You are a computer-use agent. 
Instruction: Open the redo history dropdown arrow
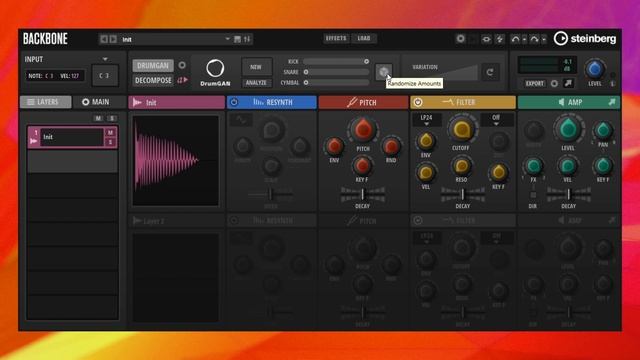[544, 40]
